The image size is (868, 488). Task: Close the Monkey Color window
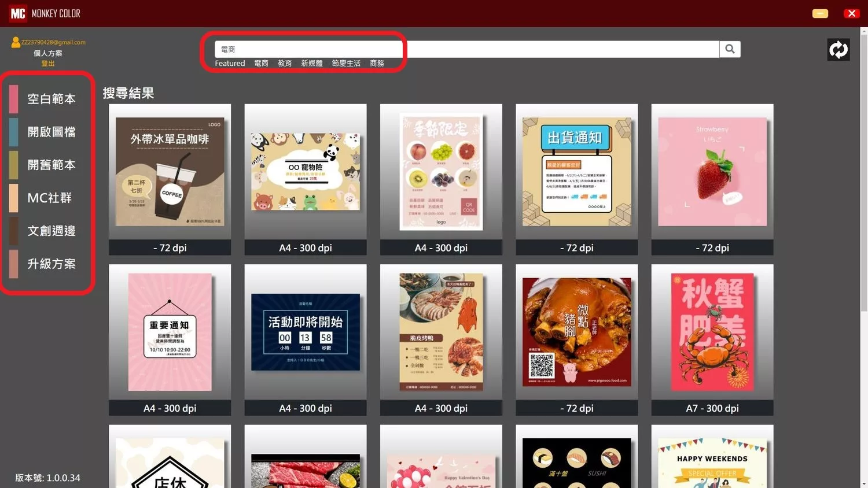851,13
